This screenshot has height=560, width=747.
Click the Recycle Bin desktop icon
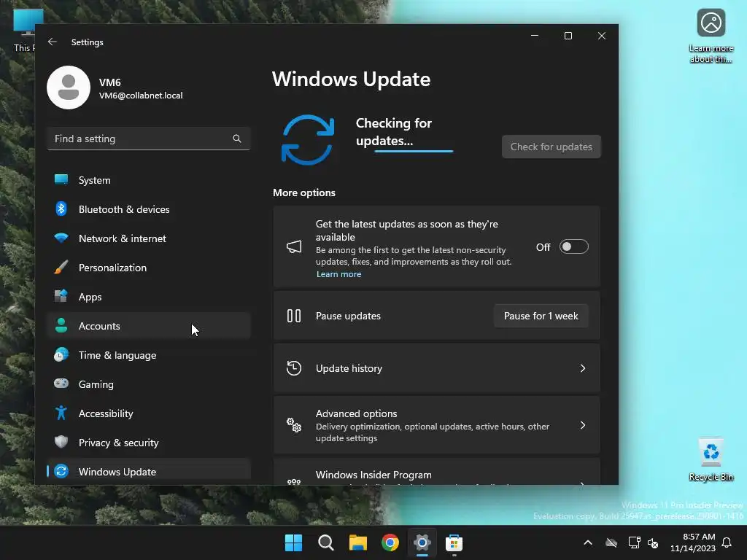point(711,460)
